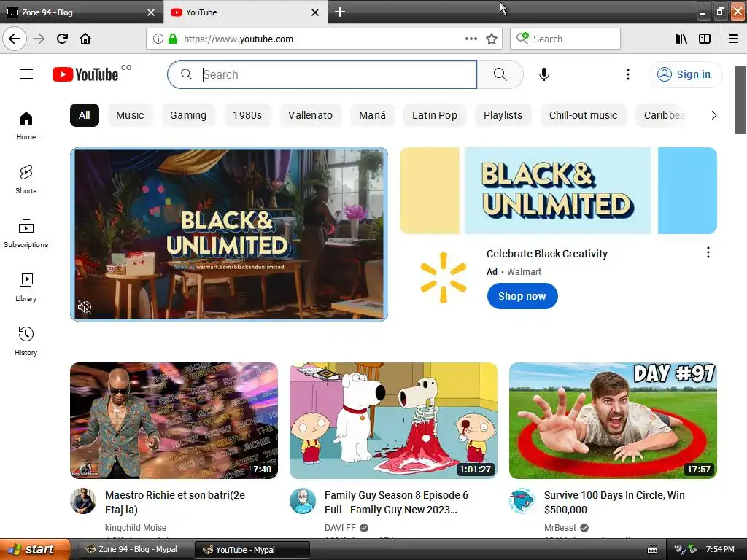Open the Celebrate Black Creativity ad title
This screenshot has width=747, height=560.
click(x=547, y=254)
